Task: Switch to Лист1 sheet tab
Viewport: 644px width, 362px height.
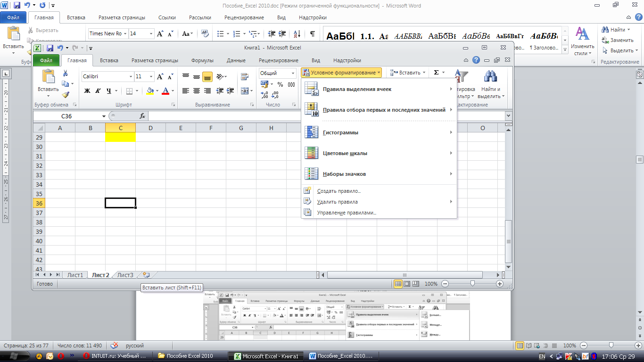Action: (x=75, y=275)
